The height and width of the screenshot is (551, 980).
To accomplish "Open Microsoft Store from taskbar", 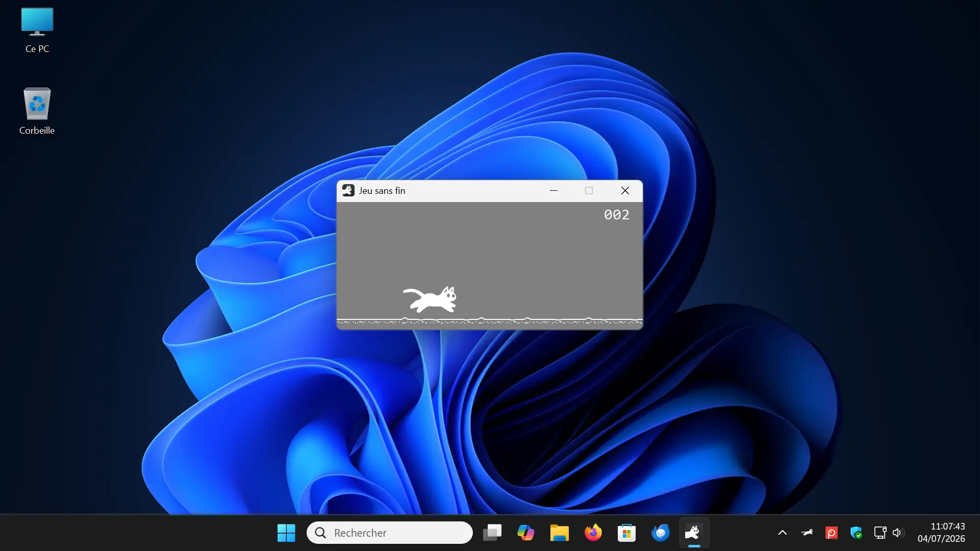I will coord(626,533).
